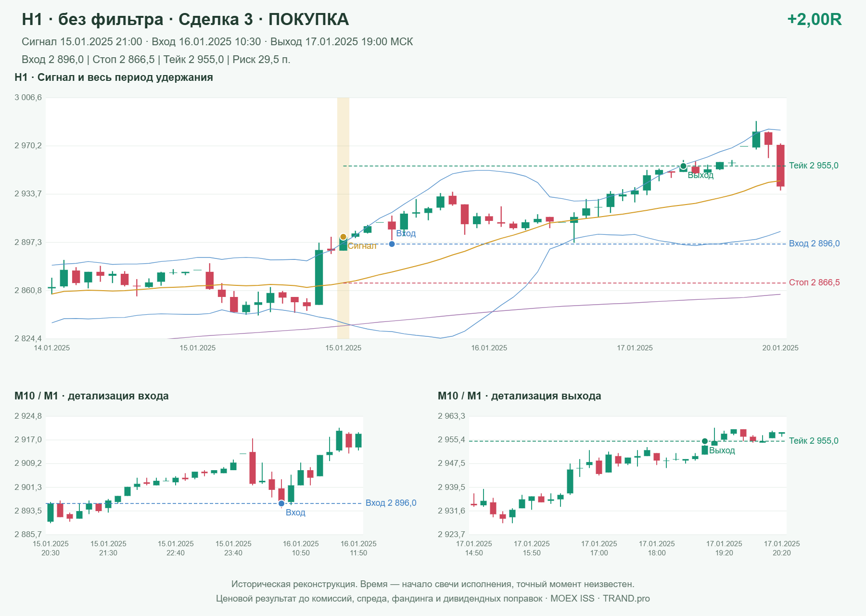Image resolution: width=866 pixels, height=616 pixels.
Task: Click the 2 933,7 price axis label
Action: coord(28,194)
